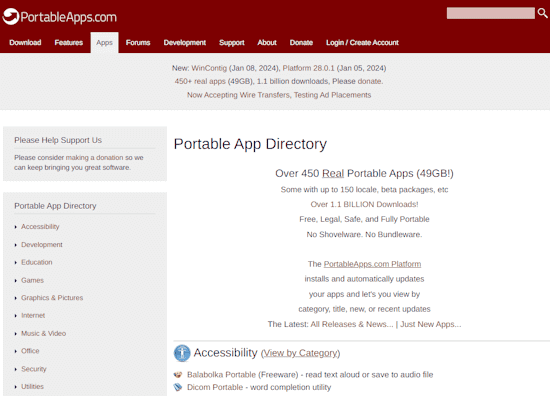Open the Donate nav item
This screenshot has height=396, width=550.
pos(301,42)
